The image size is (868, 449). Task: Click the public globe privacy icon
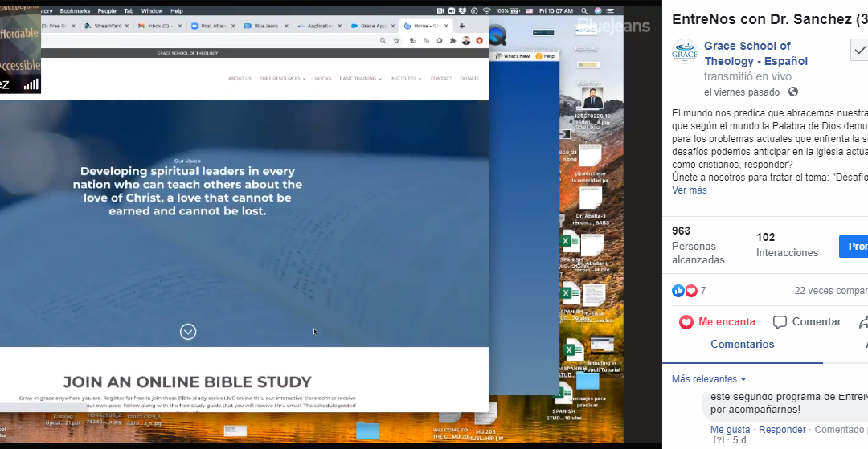[792, 92]
